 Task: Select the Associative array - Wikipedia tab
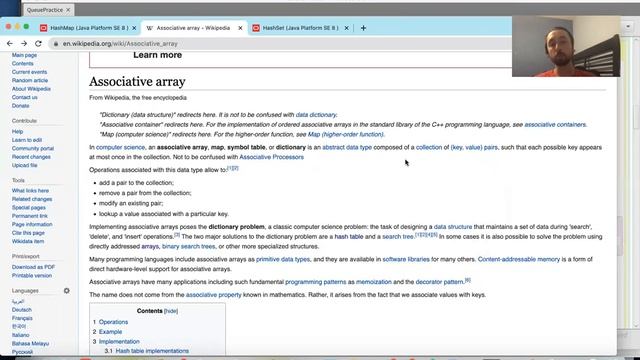(x=193, y=28)
